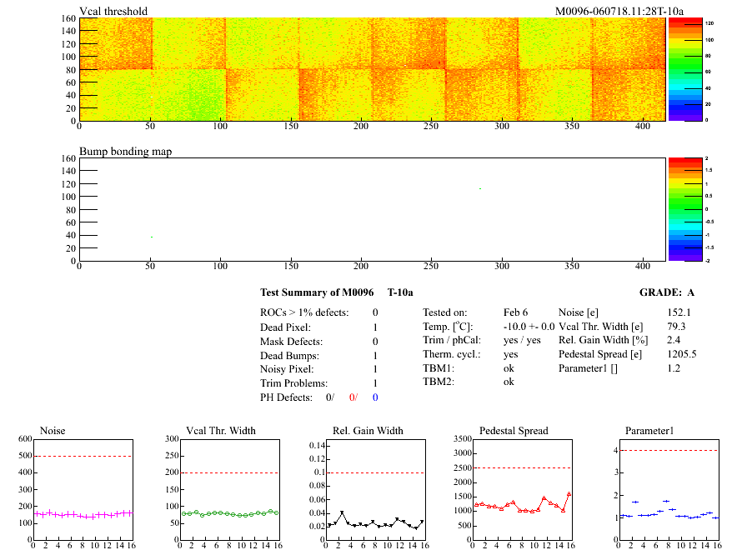This screenshot has width=747, height=560.
Task: Click the green defect dot near x=285
Action: coord(480,188)
